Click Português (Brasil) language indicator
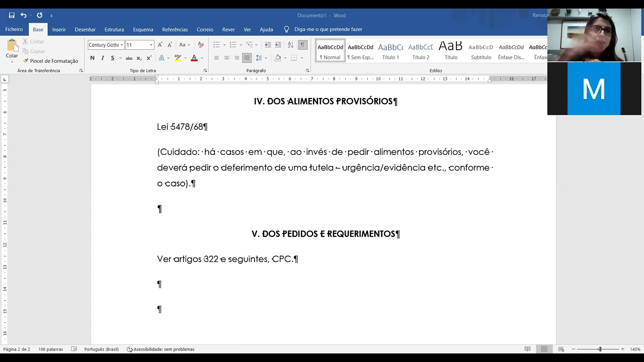The image size is (644, 362). click(x=102, y=349)
